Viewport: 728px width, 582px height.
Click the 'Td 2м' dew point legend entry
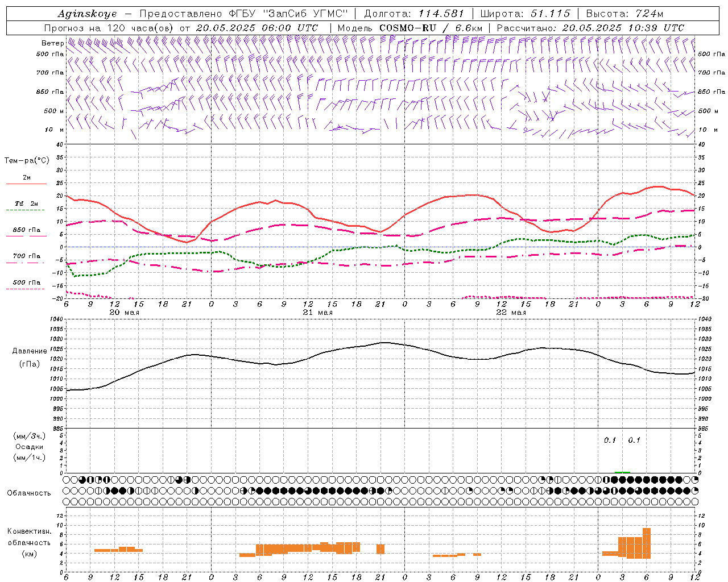26,203
